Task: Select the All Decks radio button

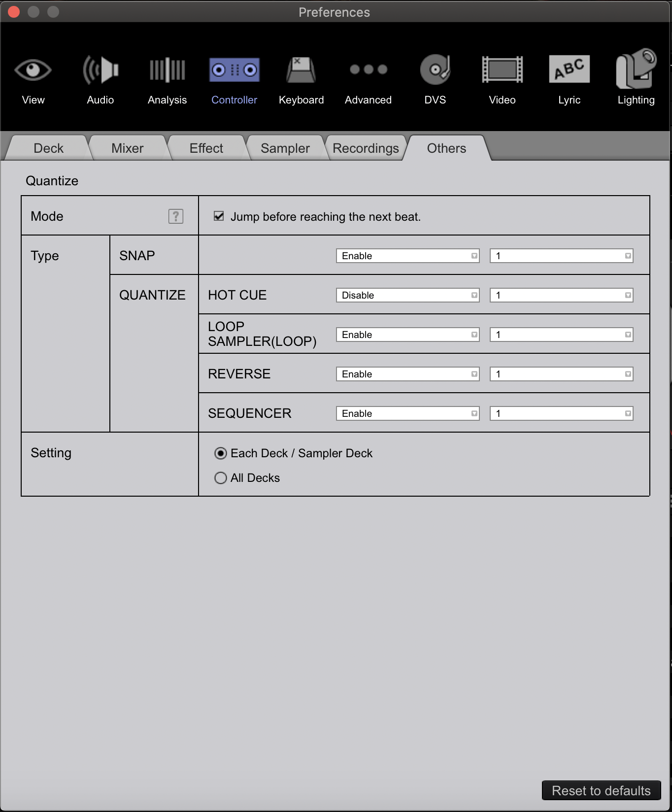Action: click(221, 478)
